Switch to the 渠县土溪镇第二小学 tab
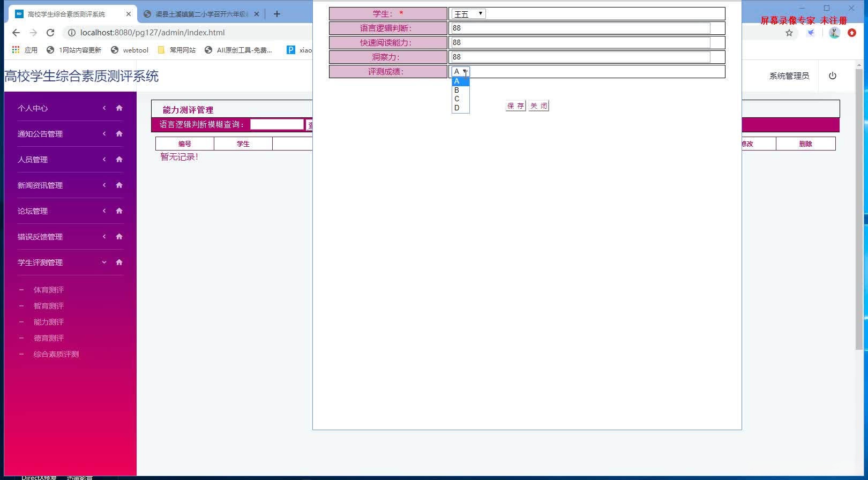The image size is (868, 480). coord(201,14)
